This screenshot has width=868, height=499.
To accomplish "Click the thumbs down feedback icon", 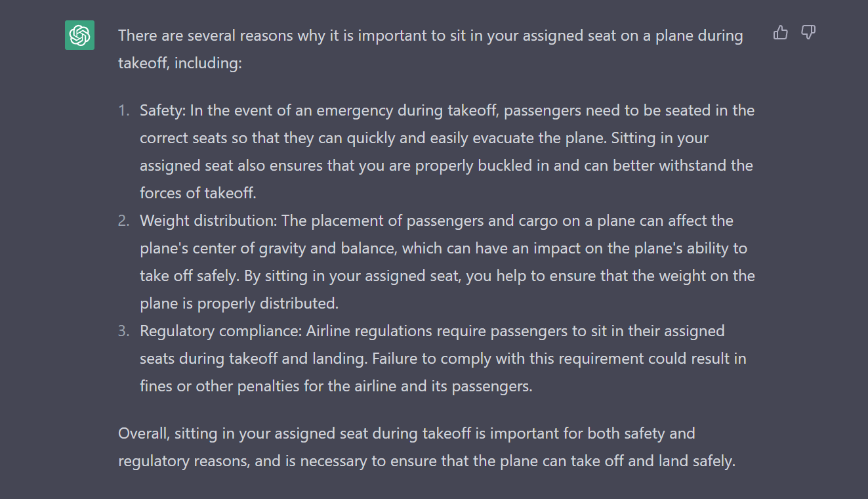I will click(808, 32).
